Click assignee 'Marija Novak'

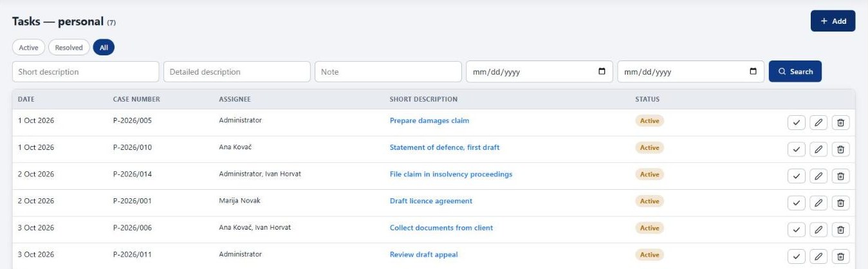click(x=240, y=201)
